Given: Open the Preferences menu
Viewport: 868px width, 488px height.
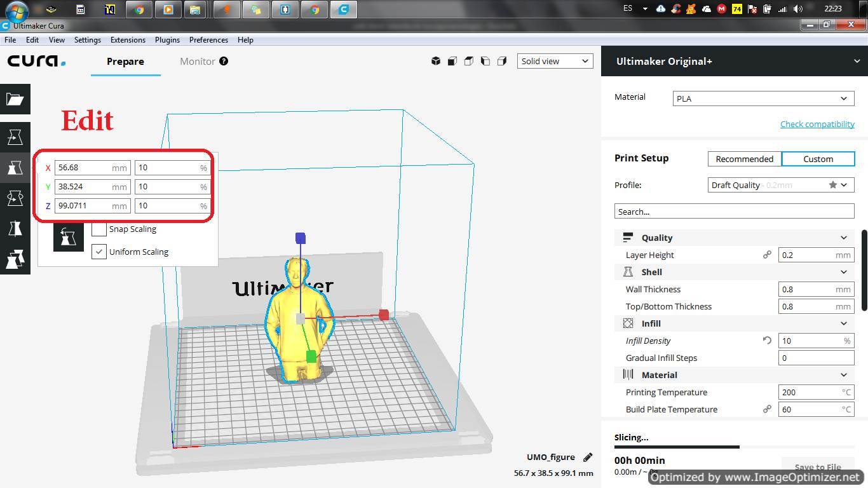Looking at the screenshot, I should [x=208, y=39].
